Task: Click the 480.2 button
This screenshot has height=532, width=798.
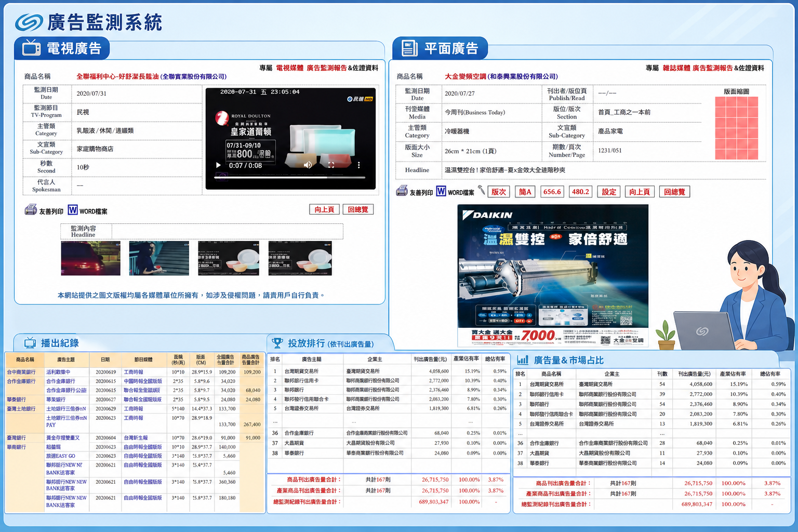Action: pos(580,192)
